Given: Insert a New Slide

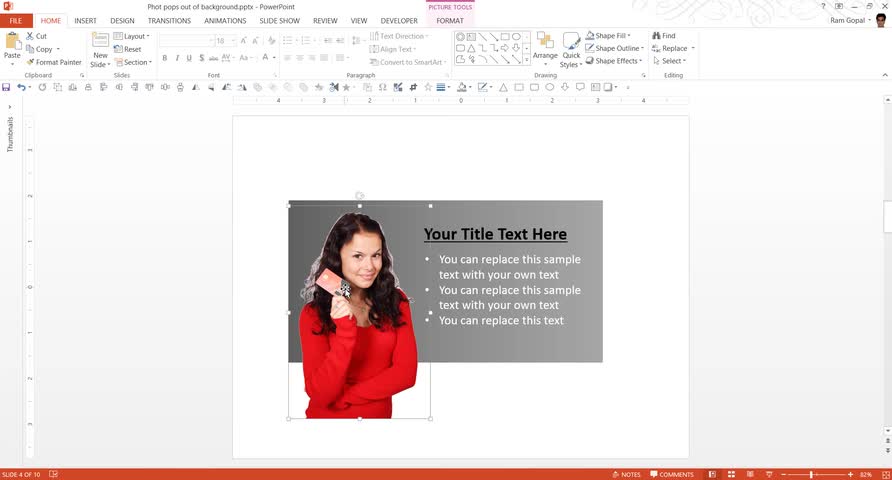Looking at the screenshot, I should click(100, 50).
